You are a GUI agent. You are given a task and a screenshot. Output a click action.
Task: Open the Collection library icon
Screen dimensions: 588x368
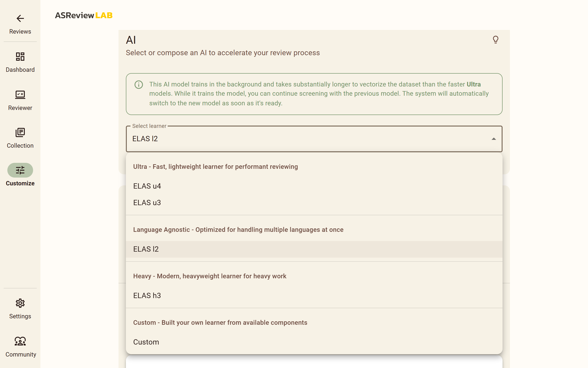(20, 133)
